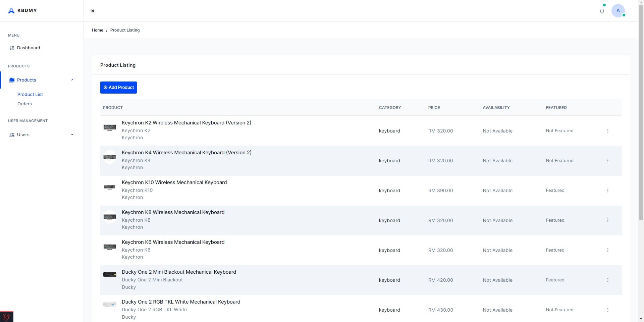Select Keychron K10 Wireless Mechanical Keyboard title
This screenshot has width=644, height=322.
coord(174,182)
